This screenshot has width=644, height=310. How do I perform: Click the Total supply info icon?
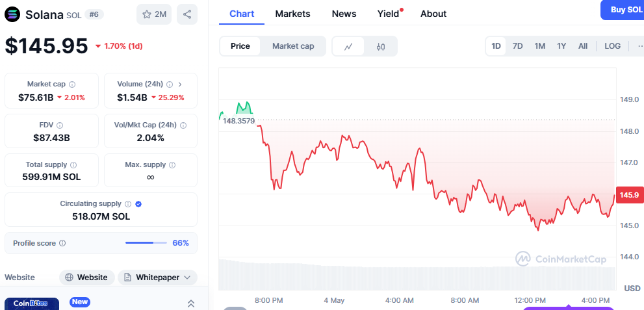point(73,165)
